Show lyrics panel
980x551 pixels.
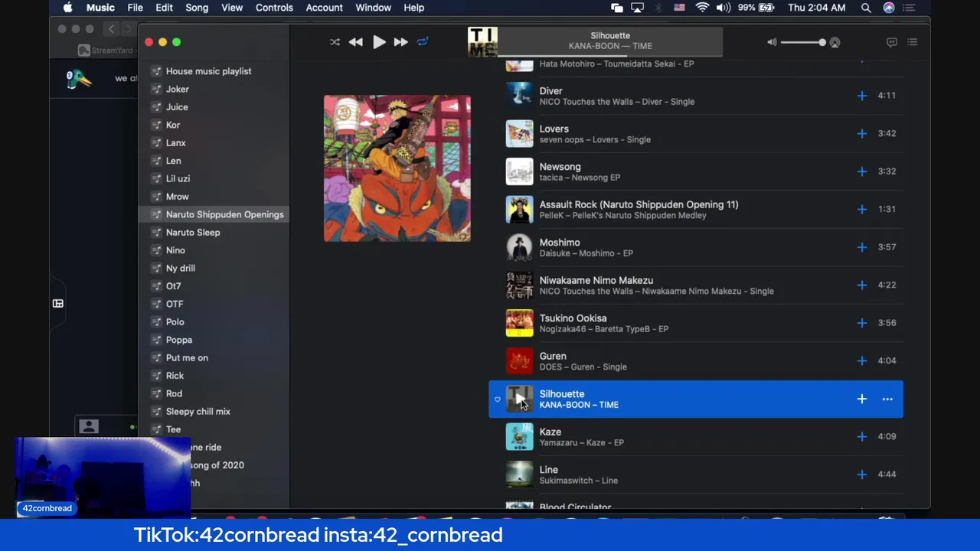click(891, 42)
